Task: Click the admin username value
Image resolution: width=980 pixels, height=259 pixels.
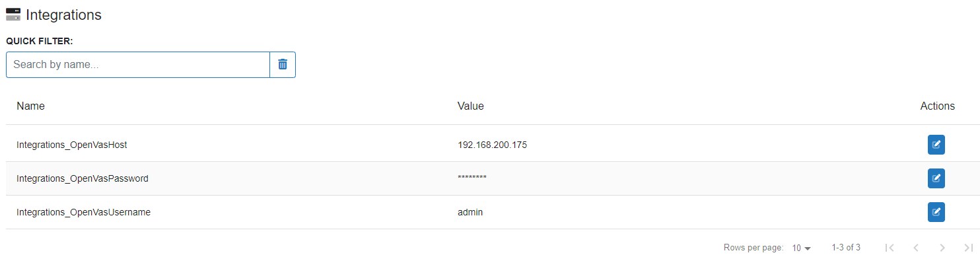Action: coord(470,212)
